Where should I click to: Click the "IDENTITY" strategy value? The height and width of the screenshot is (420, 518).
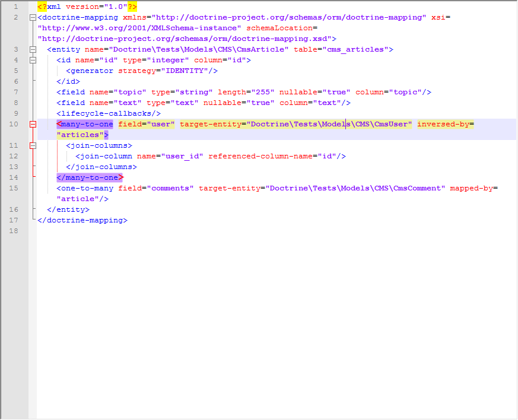(185, 71)
